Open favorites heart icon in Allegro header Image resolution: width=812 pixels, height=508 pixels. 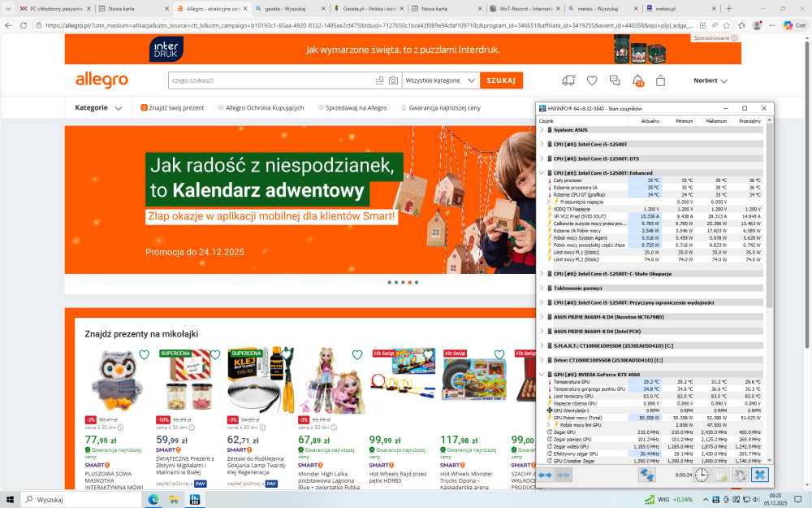[590, 80]
